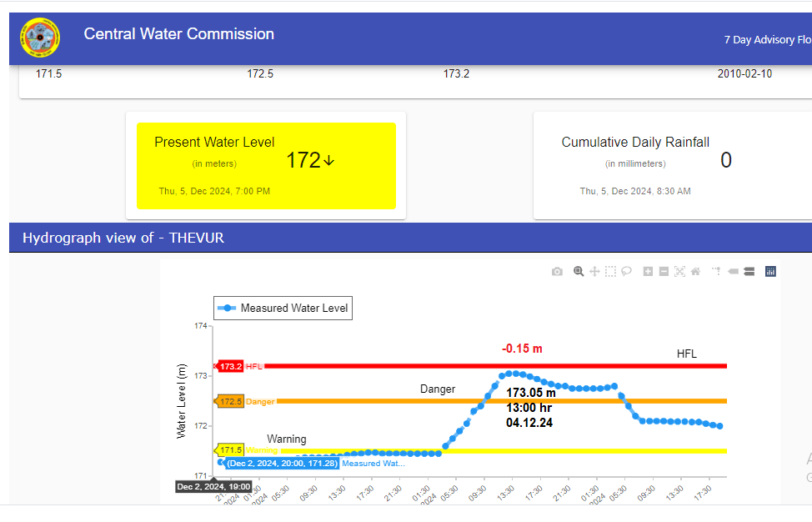Download plot as PNG camera icon

[557, 272]
